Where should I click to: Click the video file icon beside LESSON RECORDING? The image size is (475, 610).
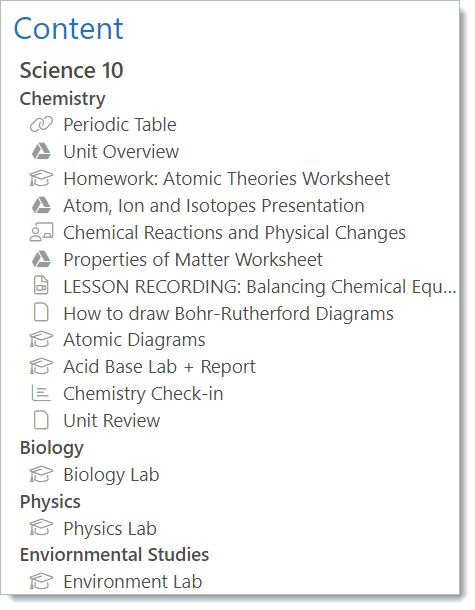41,285
